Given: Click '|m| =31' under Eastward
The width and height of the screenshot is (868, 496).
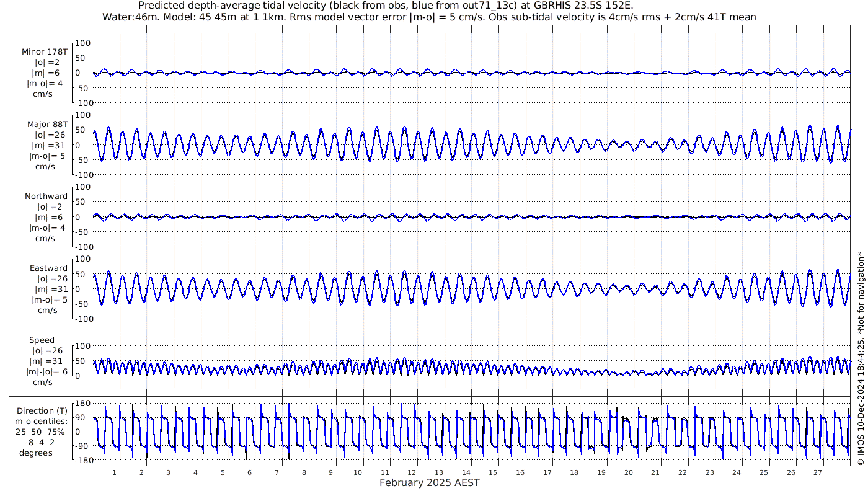Looking at the screenshot, I should 49,289.
